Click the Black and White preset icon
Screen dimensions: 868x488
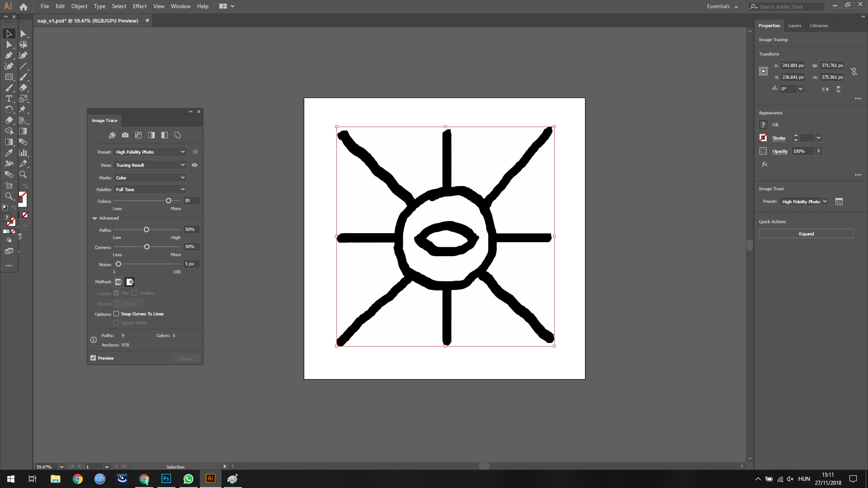(165, 135)
